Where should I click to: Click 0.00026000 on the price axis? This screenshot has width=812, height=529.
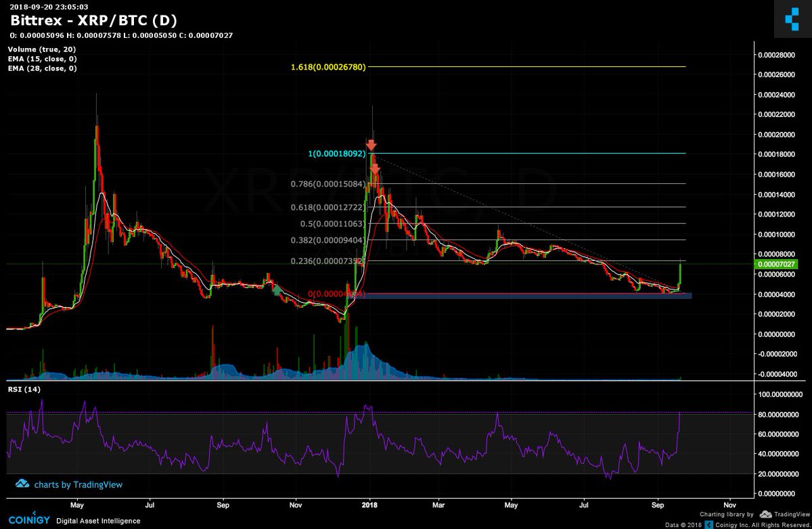point(777,74)
